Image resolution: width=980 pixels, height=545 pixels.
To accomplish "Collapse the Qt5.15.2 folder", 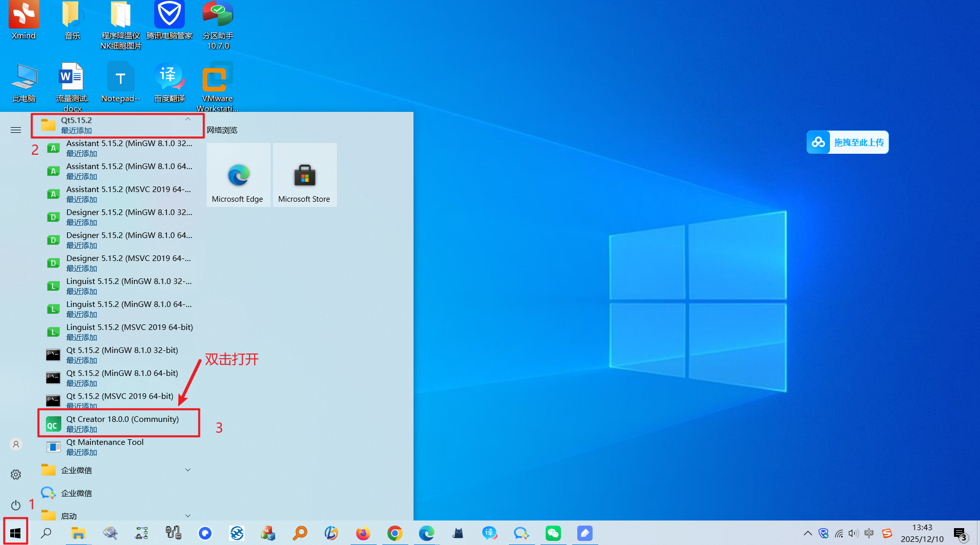I will tap(117, 125).
